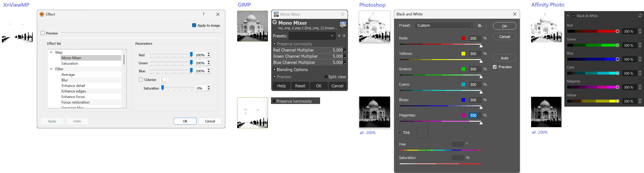
Task: Enable Split view in GIMP Mono Mixer
Action: click(326, 77)
